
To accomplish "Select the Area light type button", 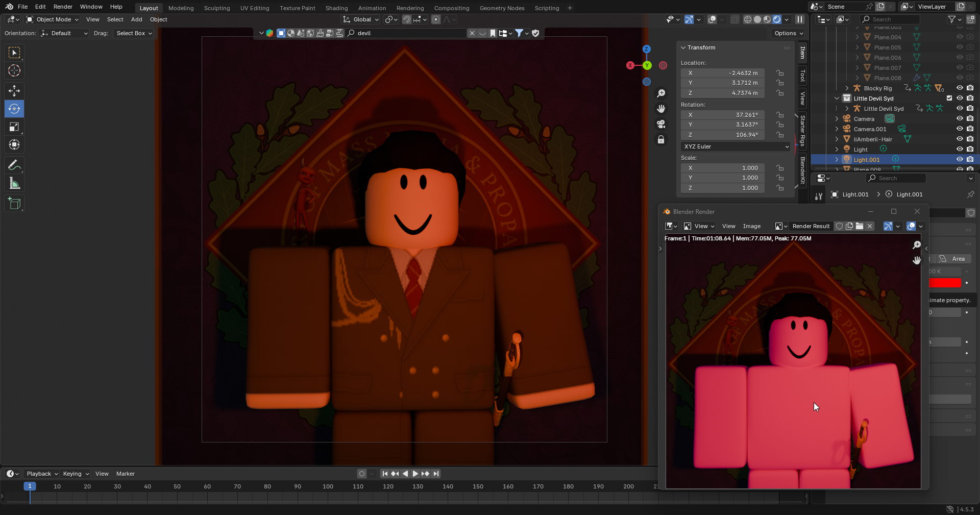I will point(954,259).
